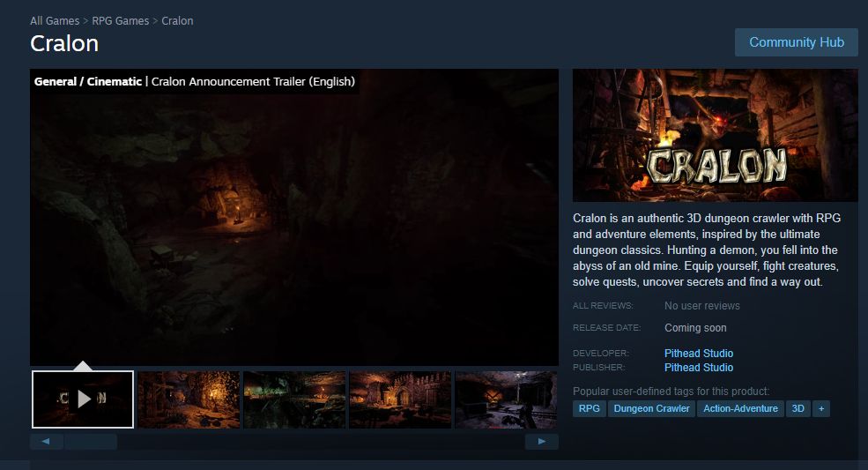This screenshot has width=868, height=470.
Task: Click the 'Cralon Announcement Trailer (English)' caption
Action: (253, 81)
